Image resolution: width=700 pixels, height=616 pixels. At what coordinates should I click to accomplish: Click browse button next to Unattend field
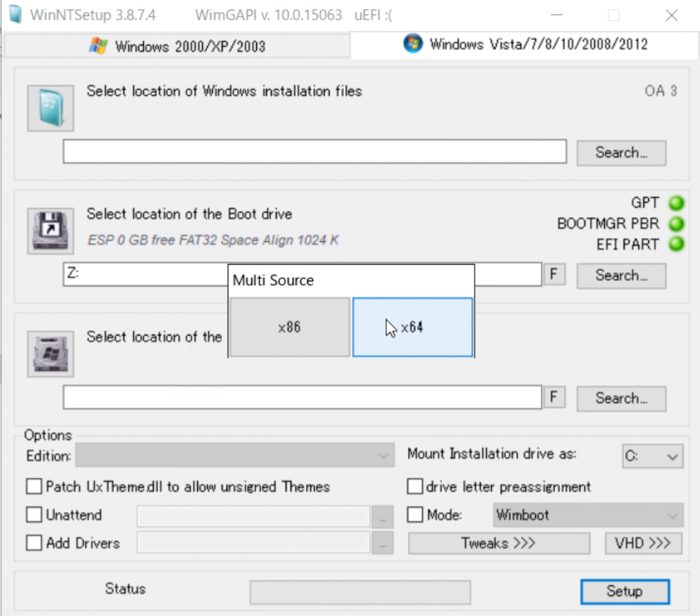(x=383, y=517)
